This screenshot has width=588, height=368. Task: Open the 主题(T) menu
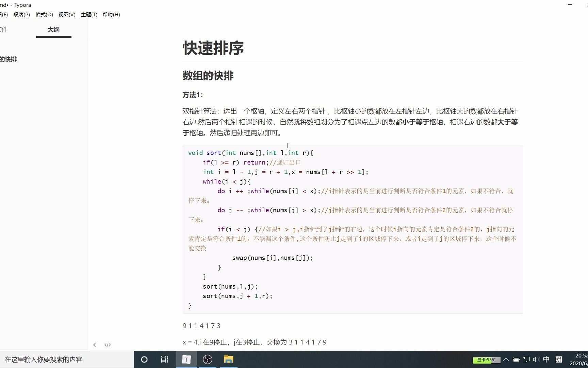89,14
